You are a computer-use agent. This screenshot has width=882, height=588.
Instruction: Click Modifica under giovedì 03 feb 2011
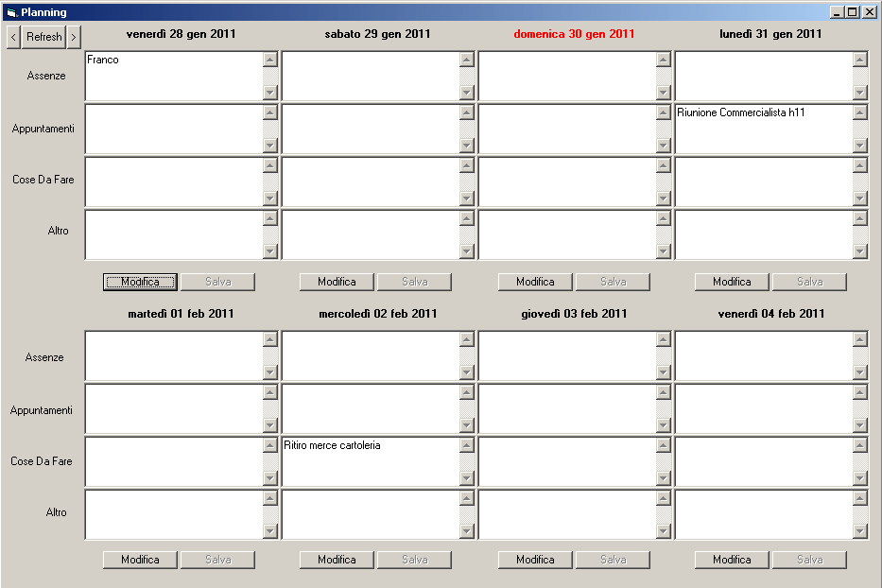pyautogui.click(x=535, y=560)
